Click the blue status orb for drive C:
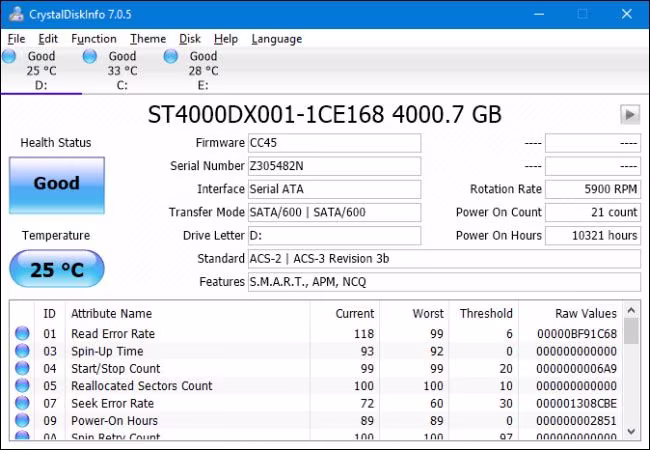Viewport: 650px width, 450px height. [x=90, y=56]
